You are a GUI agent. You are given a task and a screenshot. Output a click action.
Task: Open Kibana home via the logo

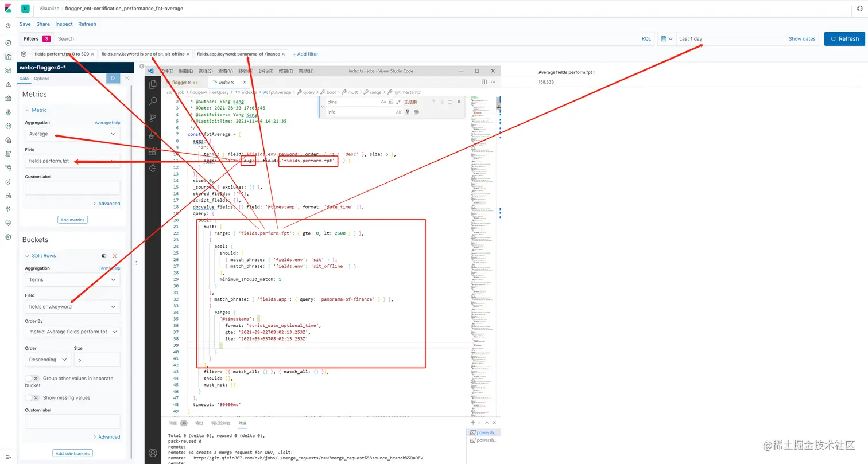(x=9, y=9)
